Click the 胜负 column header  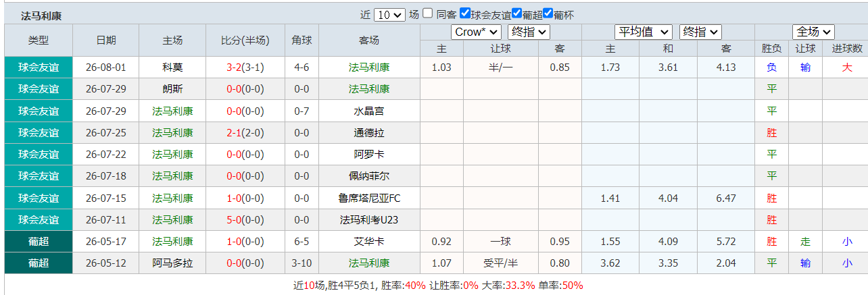[x=771, y=48]
